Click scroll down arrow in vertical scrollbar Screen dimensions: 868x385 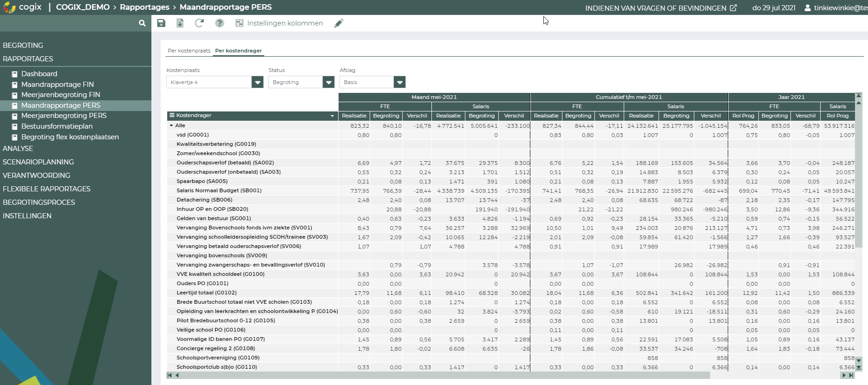859,360
